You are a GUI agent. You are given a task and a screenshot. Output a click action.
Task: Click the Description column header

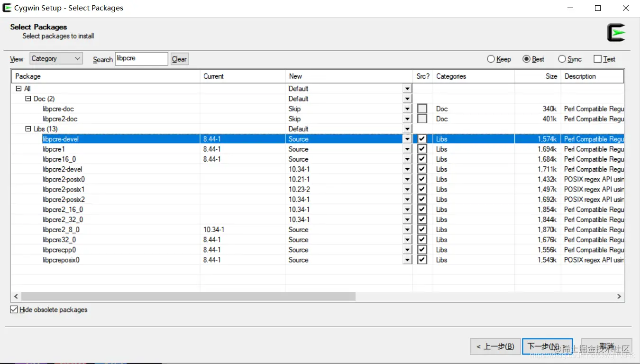592,76
